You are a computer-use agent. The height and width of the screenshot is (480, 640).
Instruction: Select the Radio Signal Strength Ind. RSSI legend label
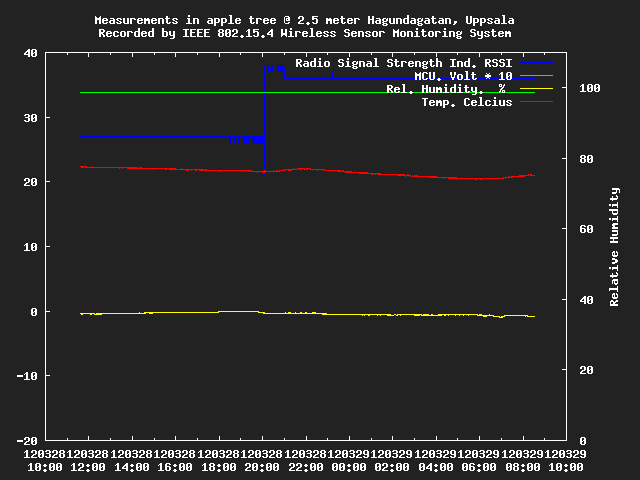pyautogui.click(x=403, y=63)
